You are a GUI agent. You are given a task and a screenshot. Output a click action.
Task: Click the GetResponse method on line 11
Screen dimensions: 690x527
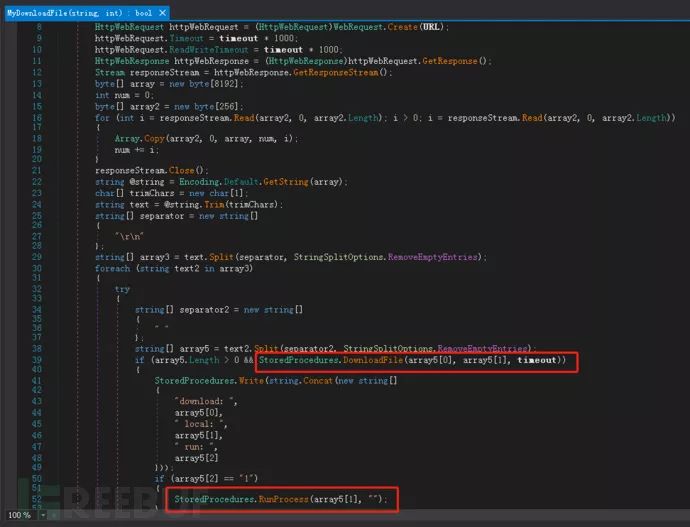[450, 61]
